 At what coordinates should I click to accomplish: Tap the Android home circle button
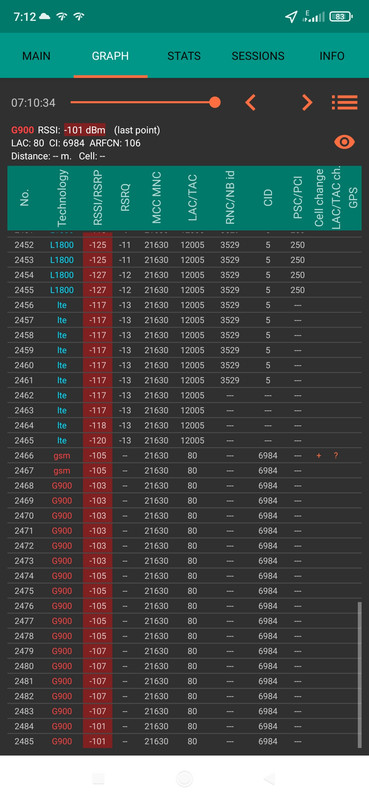(184, 779)
